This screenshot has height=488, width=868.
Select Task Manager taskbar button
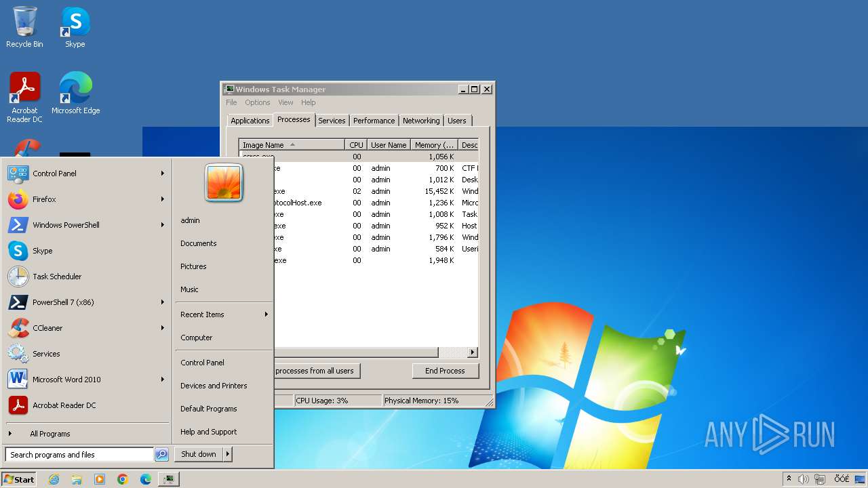coord(168,479)
